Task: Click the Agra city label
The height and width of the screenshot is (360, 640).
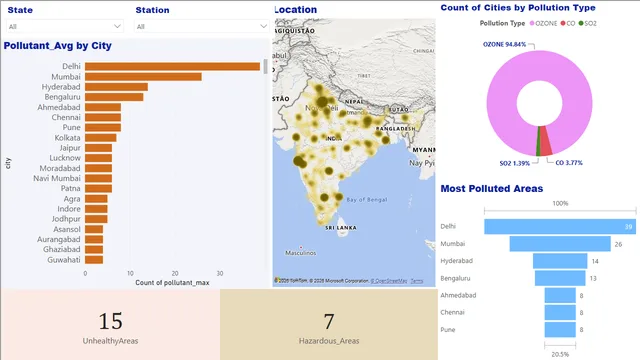Action: 72,199
